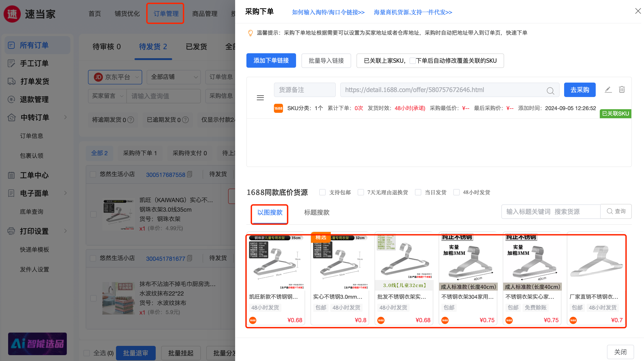The width and height of the screenshot is (644, 361).
Task: Click the trash delete icon for source link
Action: pos(622,90)
